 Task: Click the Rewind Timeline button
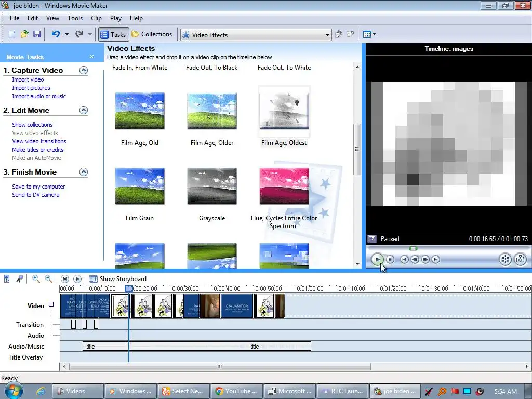coord(64,279)
